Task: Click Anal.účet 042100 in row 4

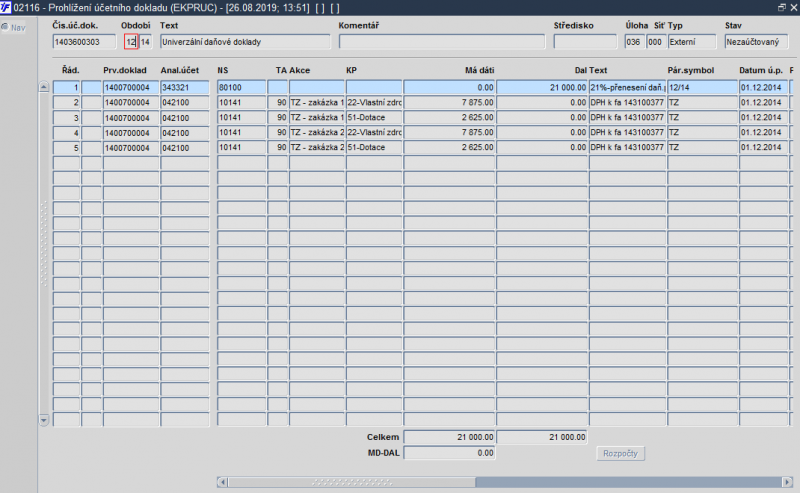Action: (185, 133)
